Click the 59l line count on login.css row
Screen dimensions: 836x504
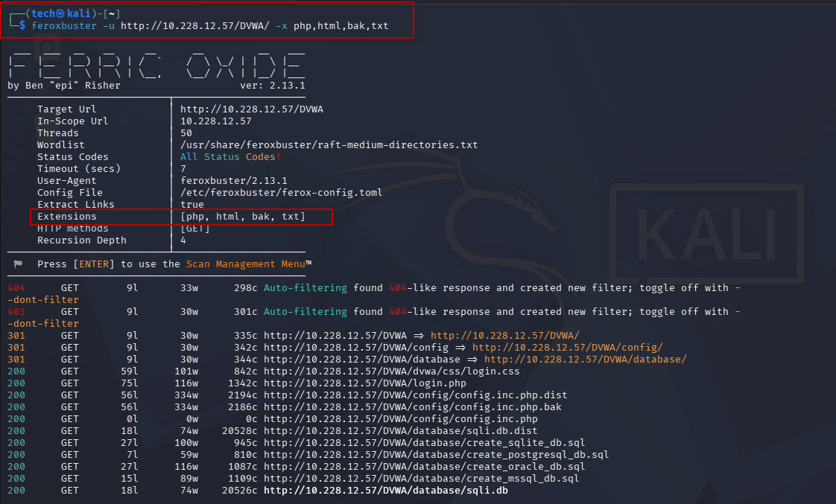tap(130, 371)
